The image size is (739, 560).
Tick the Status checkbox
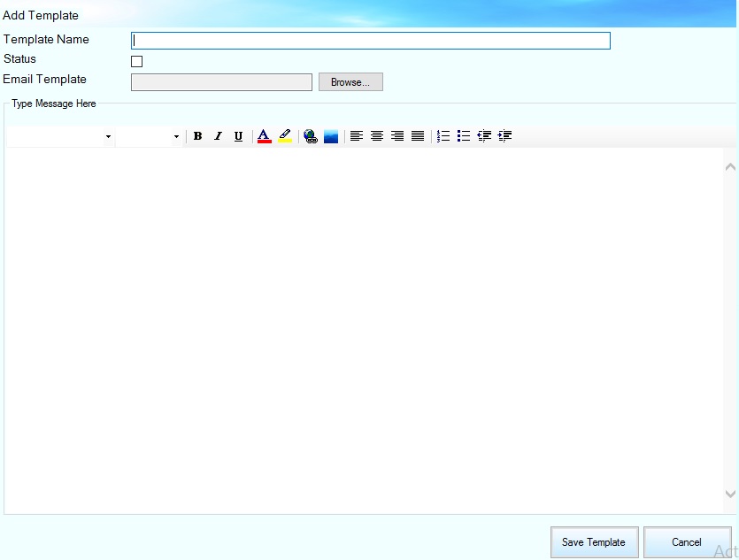click(136, 61)
